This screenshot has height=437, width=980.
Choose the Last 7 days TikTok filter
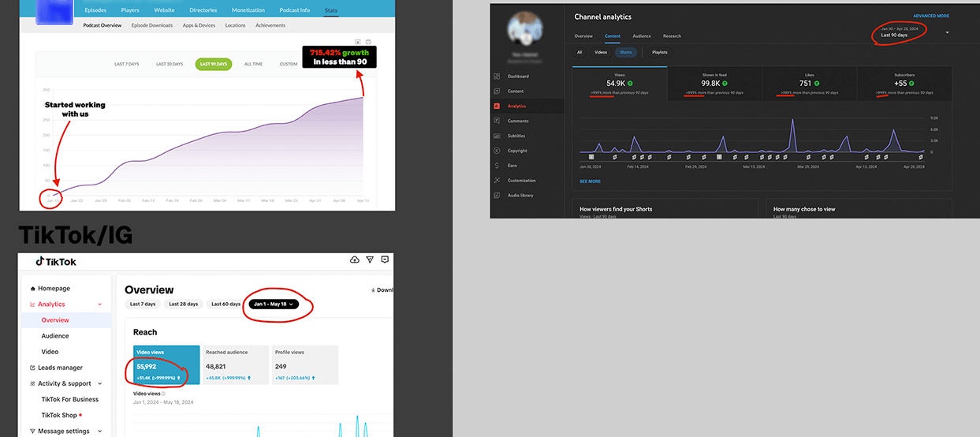(143, 304)
